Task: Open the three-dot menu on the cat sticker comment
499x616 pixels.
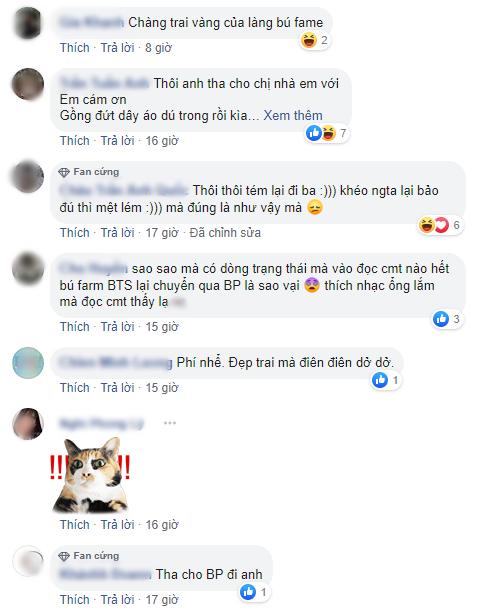Action: (x=170, y=423)
